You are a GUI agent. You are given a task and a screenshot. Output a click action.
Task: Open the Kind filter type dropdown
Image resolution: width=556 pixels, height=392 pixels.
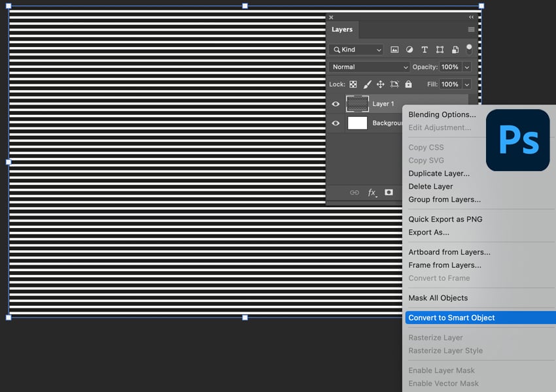(x=356, y=50)
